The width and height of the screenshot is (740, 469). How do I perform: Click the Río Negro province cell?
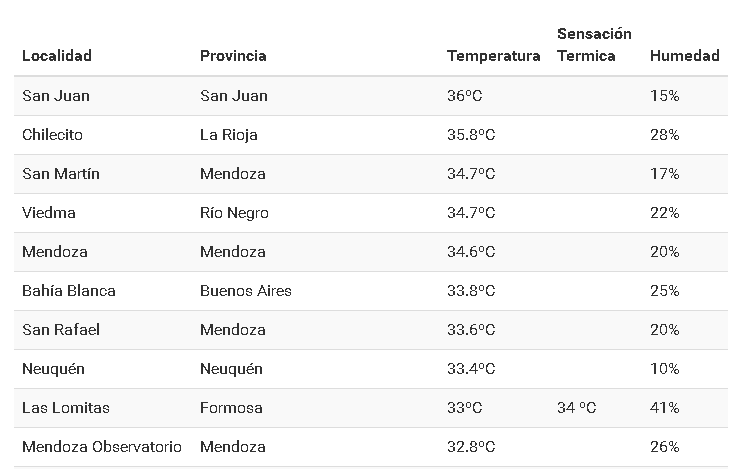click(x=234, y=213)
